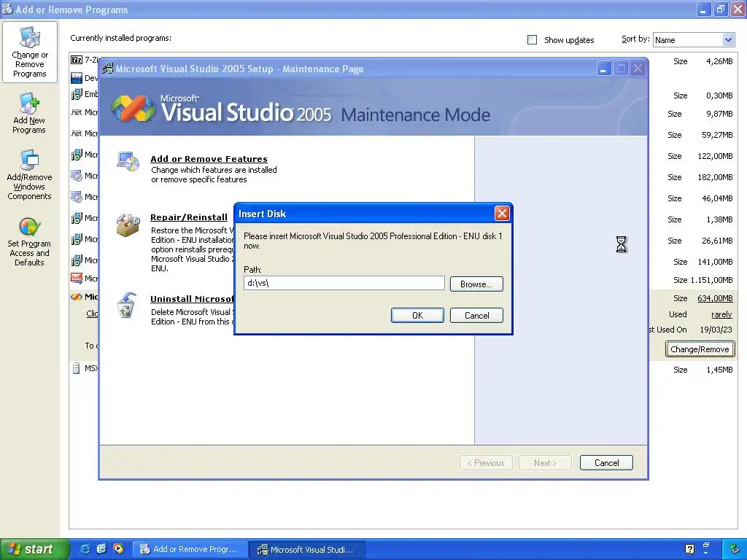Toggle the Show updates checkbox
The image size is (747, 560).
click(x=532, y=40)
